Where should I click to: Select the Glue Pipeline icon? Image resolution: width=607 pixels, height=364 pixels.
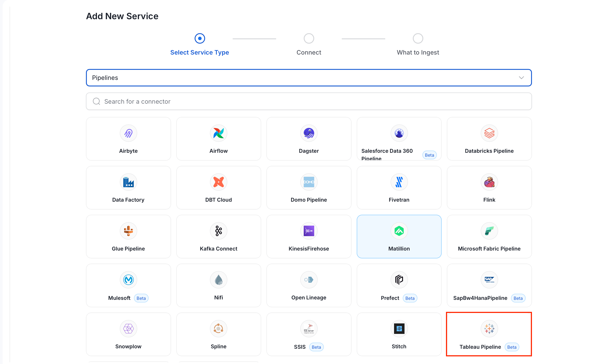(x=128, y=231)
